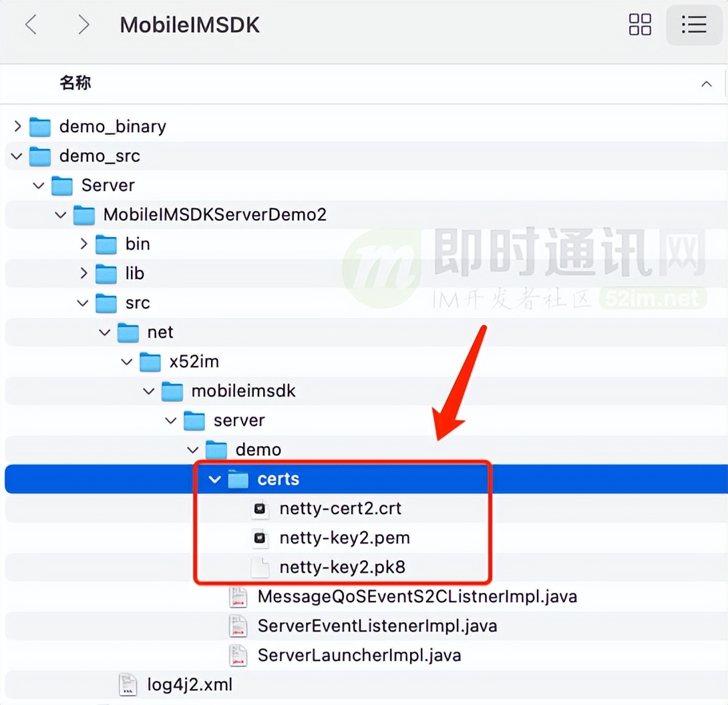The width and height of the screenshot is (728, 705).
Task: Go back with the left arrow button
Action: click(x=31, y=25)
